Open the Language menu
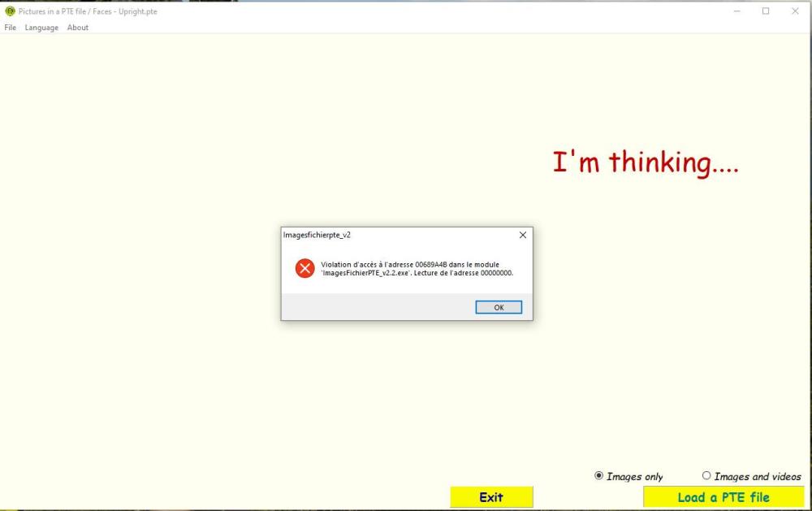Screen dimensions: 812x511 pos(41,28)
